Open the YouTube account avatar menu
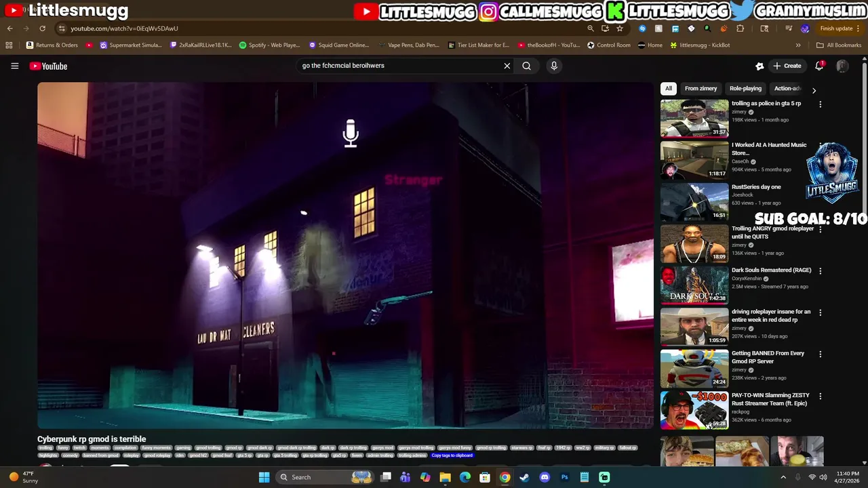The image size is (868, 488). [x=842, y=66]
